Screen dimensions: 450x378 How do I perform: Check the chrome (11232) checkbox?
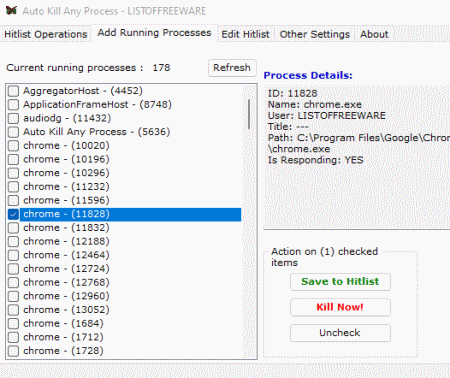pos(13,187)
